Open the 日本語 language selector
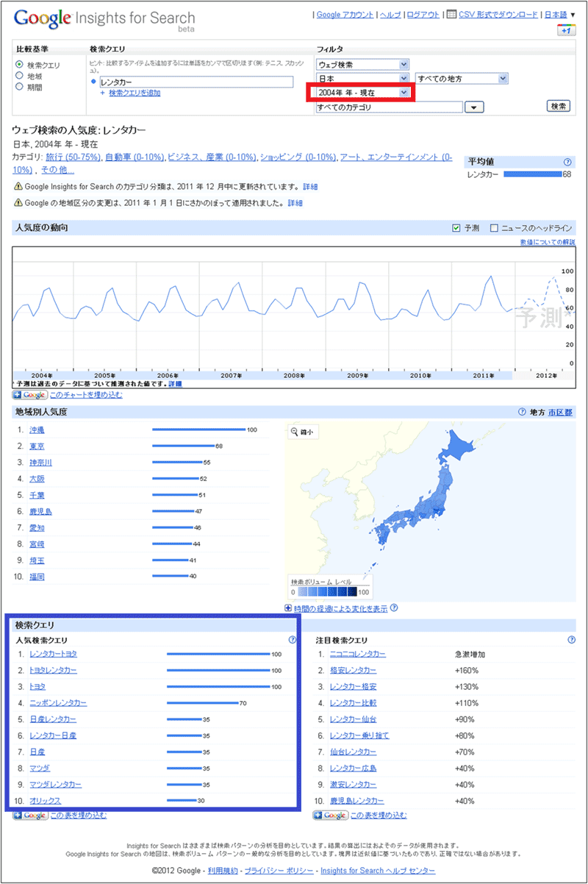 click(559, 15)
